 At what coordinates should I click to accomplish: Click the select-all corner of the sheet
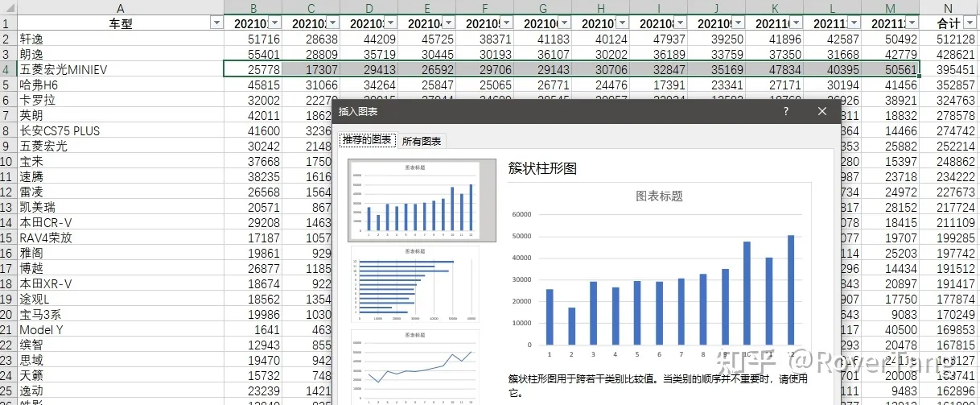[x=8, y=8]
